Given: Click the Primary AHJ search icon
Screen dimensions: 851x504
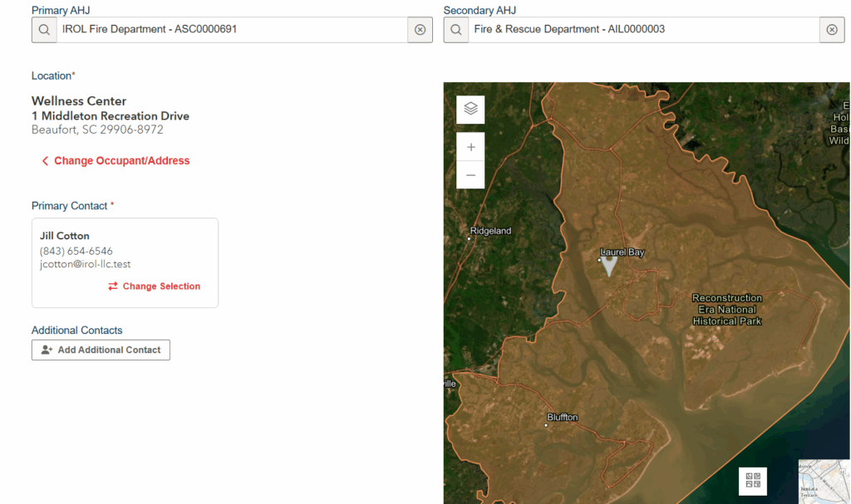Looking at the screenshot, I should tap(44, 30).
